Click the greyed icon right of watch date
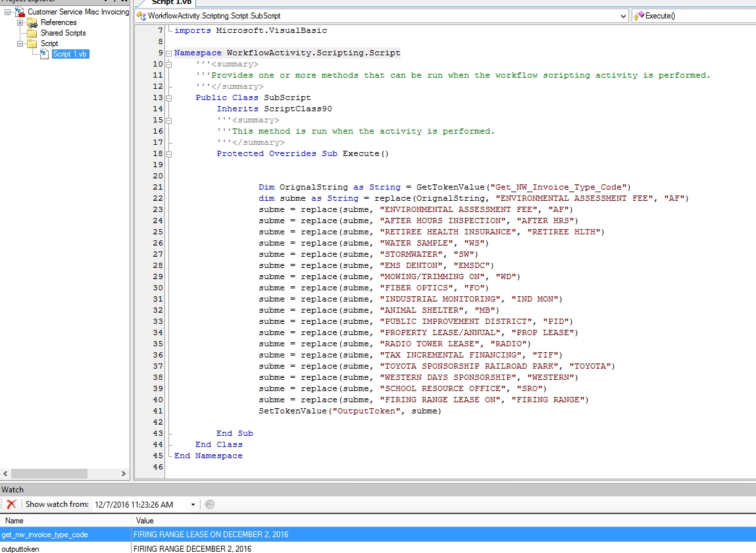 tap(209, 504)
